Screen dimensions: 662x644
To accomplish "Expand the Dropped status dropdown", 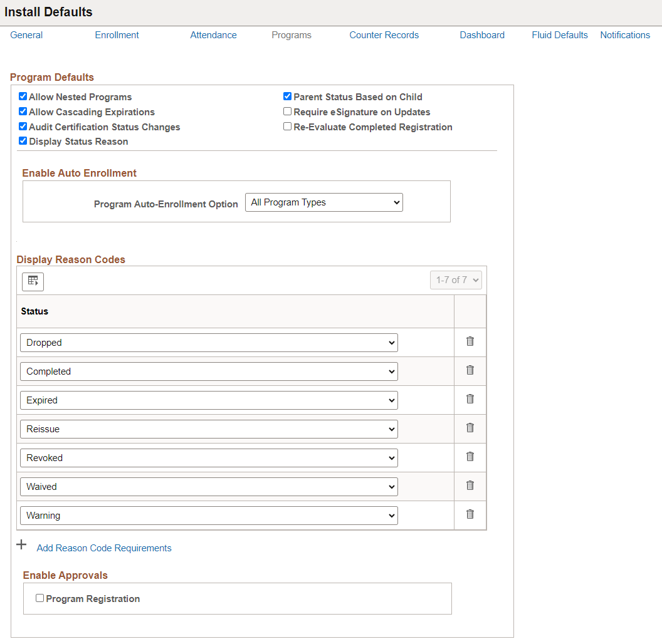I will click(x=209, y=343).
